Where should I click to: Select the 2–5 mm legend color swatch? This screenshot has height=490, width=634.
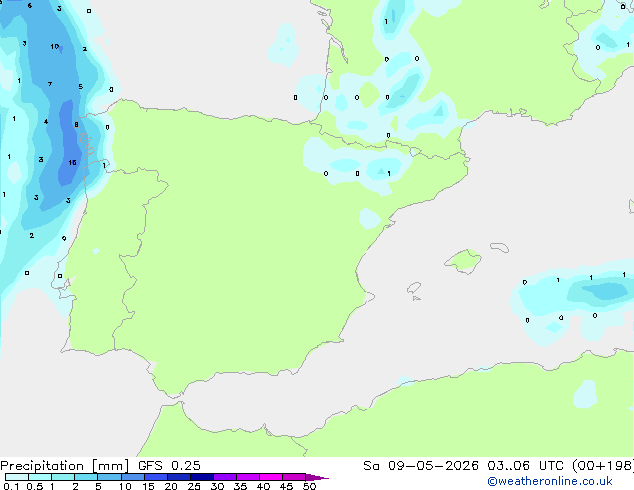[x=86, y=477]
